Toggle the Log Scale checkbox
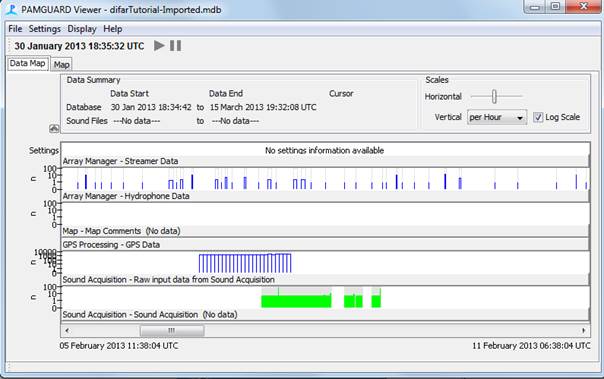 (538, 117)
